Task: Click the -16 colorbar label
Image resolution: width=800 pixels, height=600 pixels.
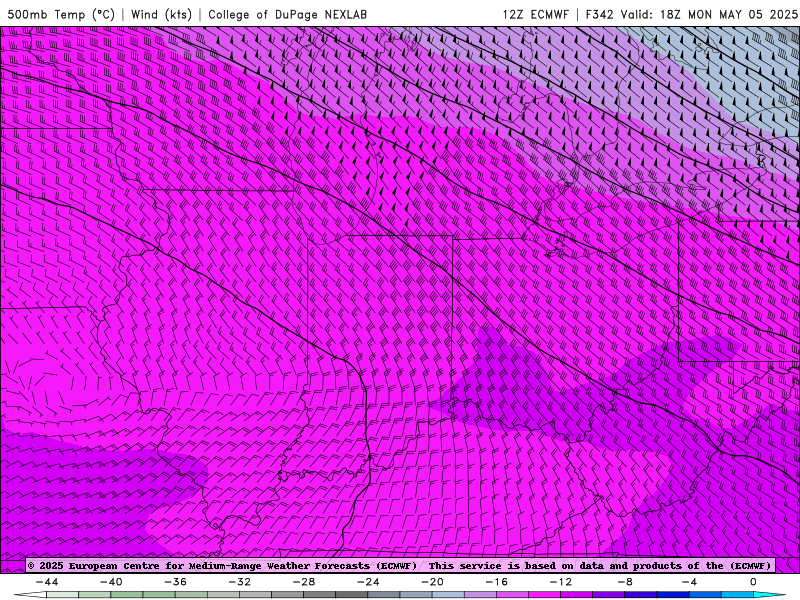Action: (x=496, y=582)
